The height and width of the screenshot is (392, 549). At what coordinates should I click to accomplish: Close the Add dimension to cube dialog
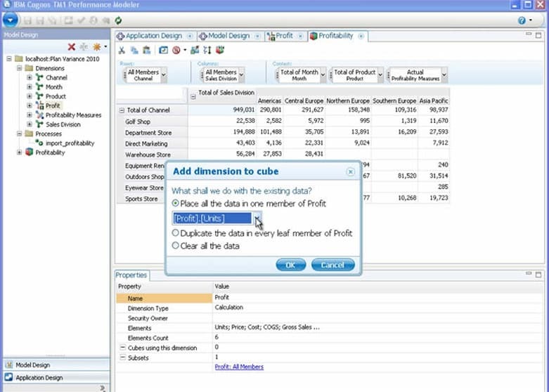click(x=351, y=171)
